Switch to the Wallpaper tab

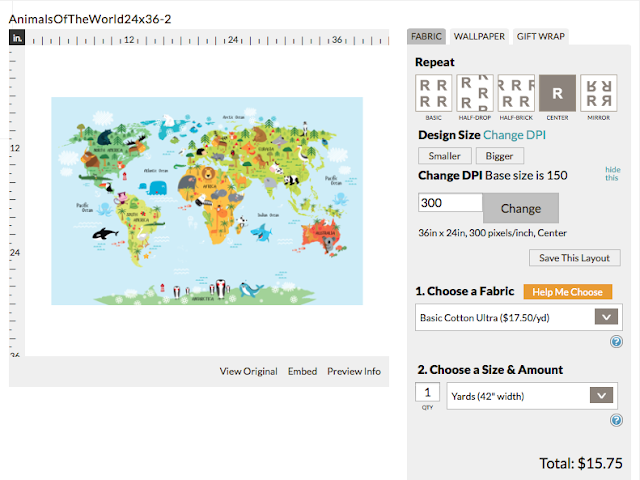[x=479, y=37]
